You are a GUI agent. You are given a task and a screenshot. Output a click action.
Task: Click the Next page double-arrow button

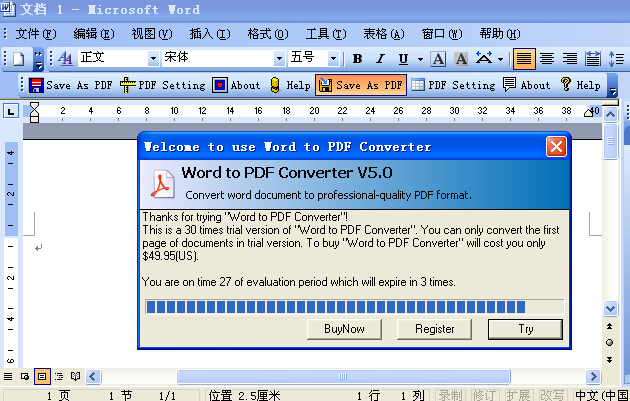610,359
